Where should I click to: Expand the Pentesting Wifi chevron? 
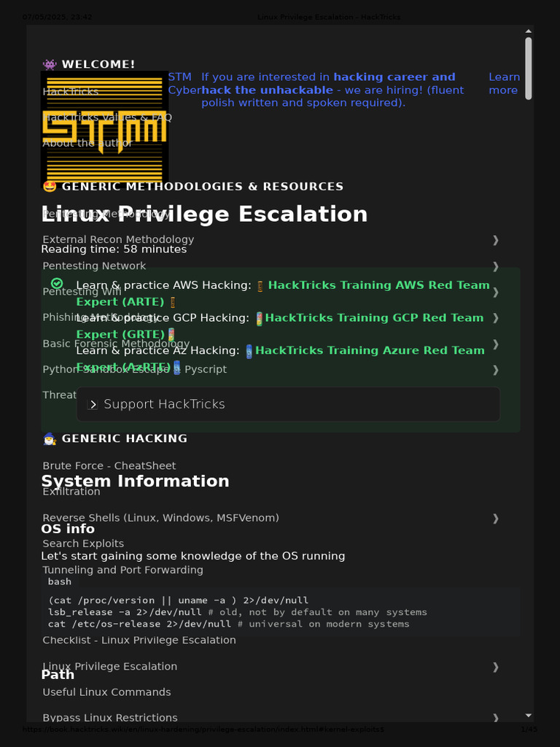pos(496,292)
